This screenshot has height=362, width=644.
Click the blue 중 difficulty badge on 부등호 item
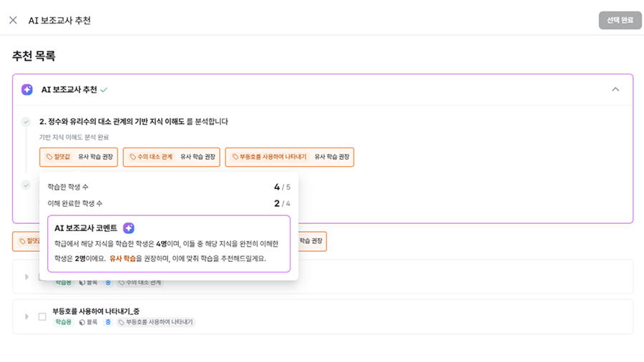point(108,323)
